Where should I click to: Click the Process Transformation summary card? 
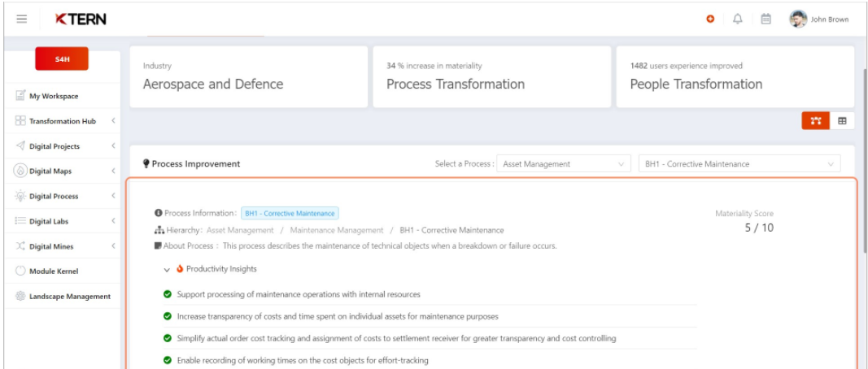click(492, 77)
